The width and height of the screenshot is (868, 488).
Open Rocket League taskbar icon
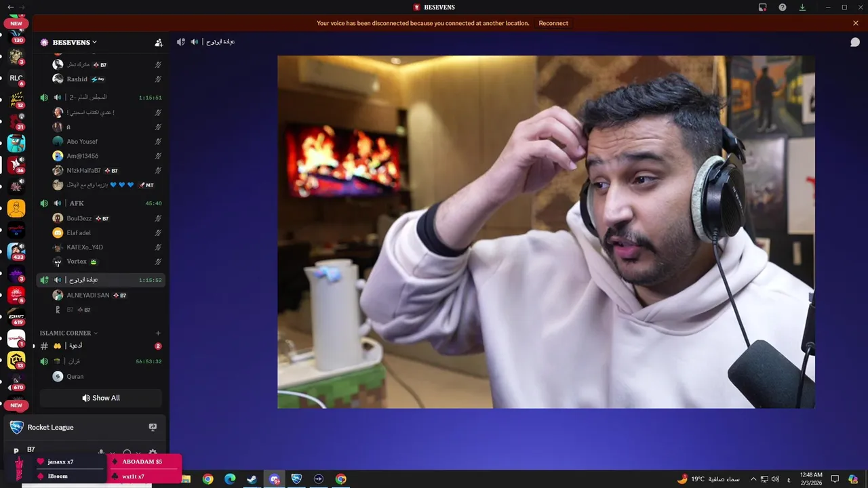296,479
